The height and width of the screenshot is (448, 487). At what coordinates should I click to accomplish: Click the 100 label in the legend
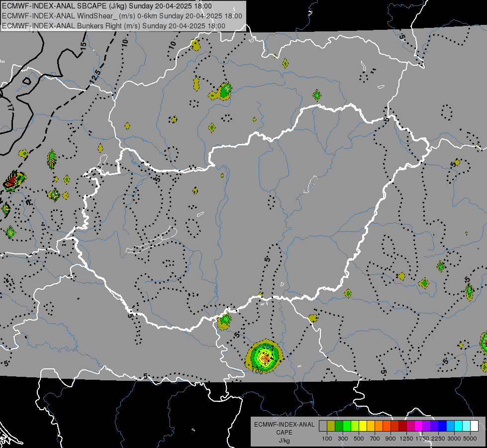point(327,439)
